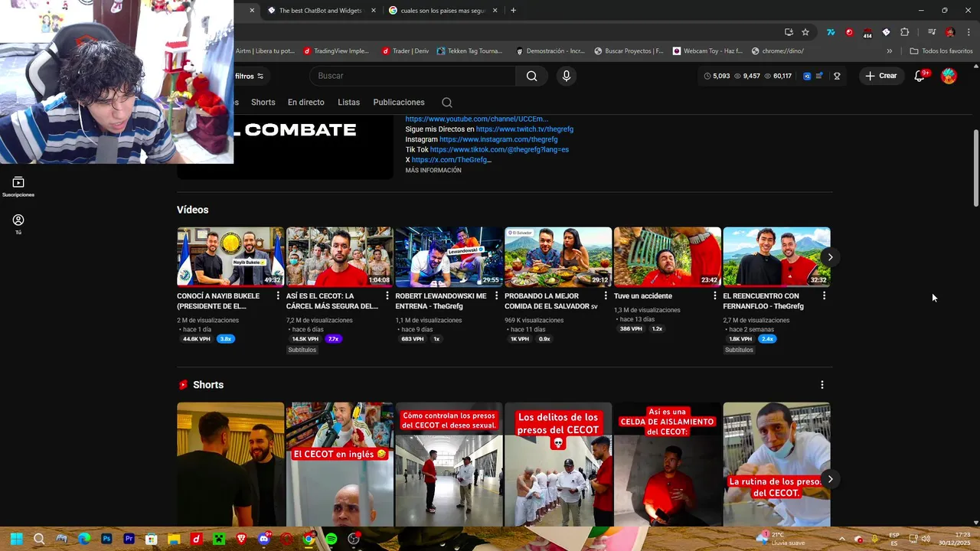Viewport: 980px width, 551px height.
Task: Switch to En directo channel tab
Action: click(x=305, y=103)
